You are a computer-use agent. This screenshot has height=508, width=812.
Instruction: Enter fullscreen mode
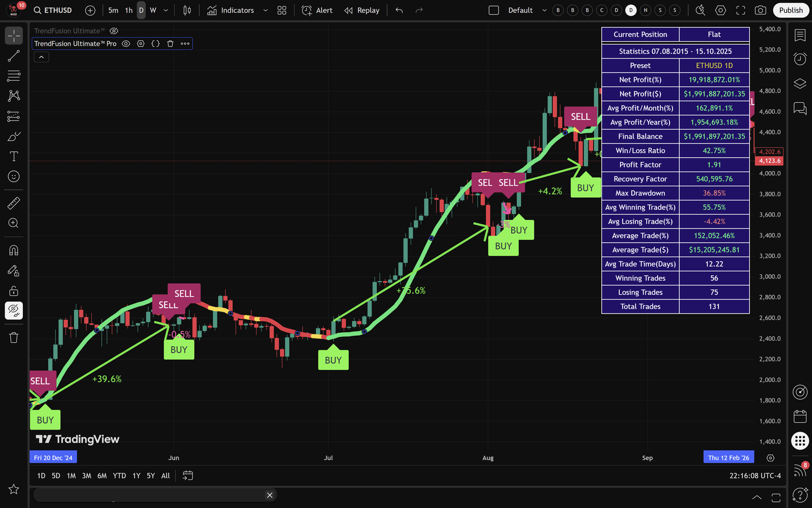740,10
